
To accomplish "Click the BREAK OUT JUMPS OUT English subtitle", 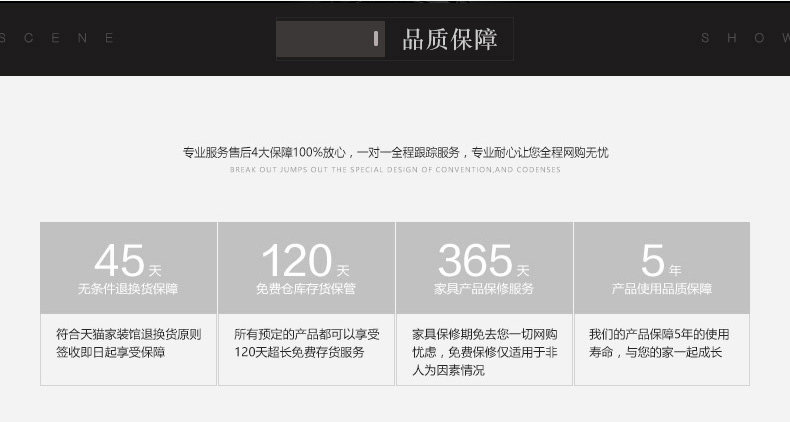I will point(396,170).
